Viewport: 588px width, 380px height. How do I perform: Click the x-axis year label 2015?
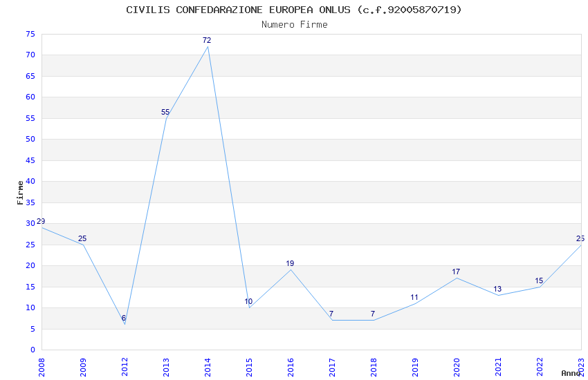(249, 367)
